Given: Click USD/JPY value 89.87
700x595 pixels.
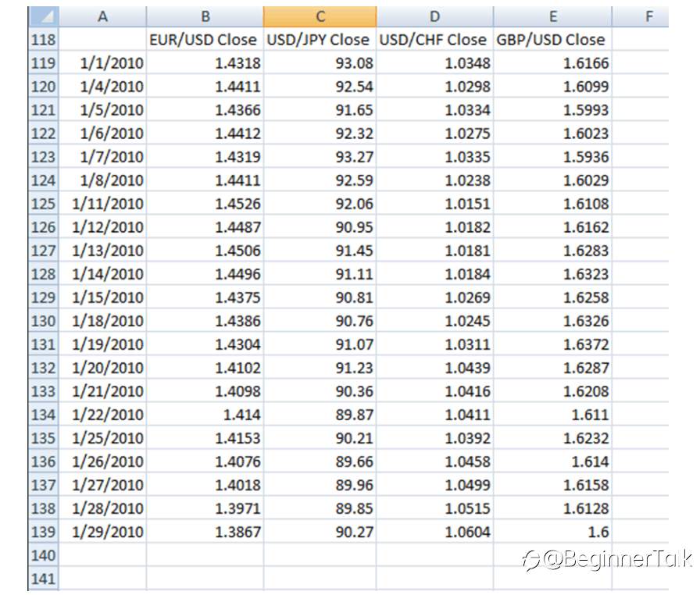Looking at the screenshot, I should pyautogui.click(x=320, y=415).
